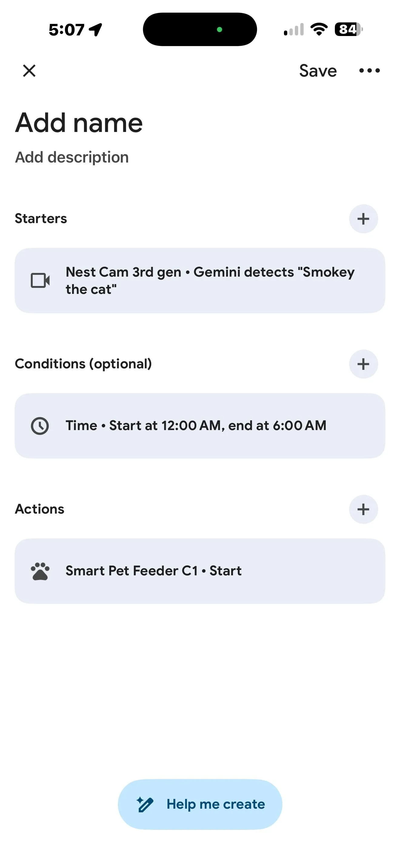Add a new starter with plus icon
This screenshot has height=868, width=400.
point(363,219)
